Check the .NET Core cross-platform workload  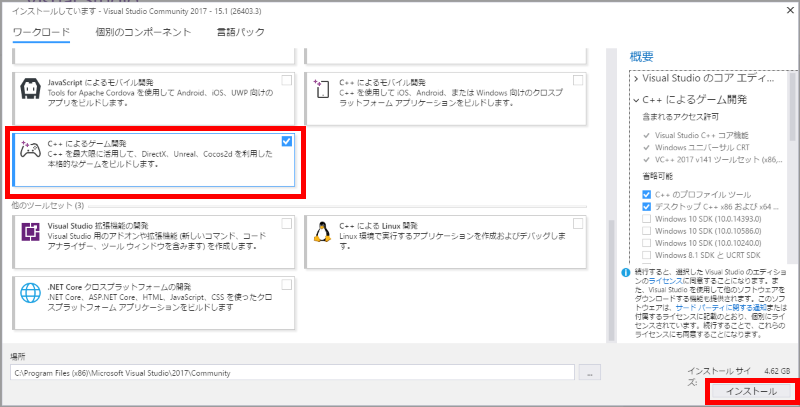(x=287, y=284)
